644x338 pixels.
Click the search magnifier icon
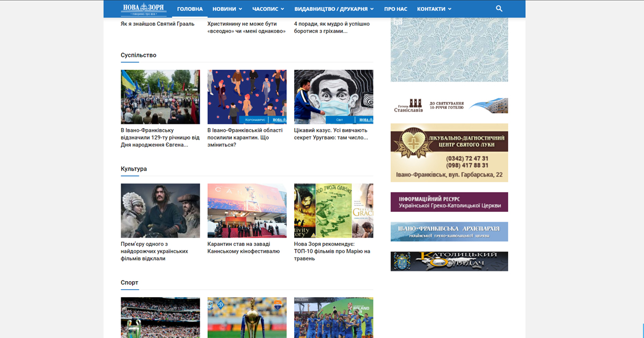499,9
